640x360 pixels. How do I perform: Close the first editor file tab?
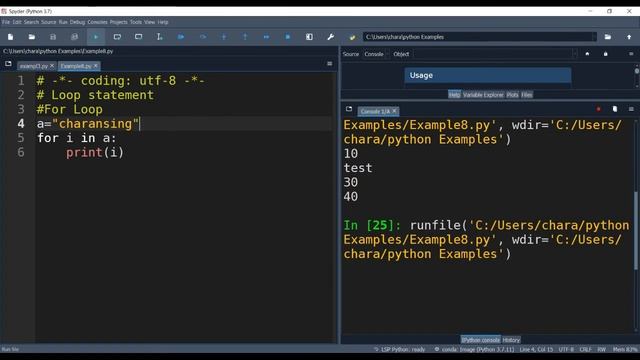tap(52, 66)
